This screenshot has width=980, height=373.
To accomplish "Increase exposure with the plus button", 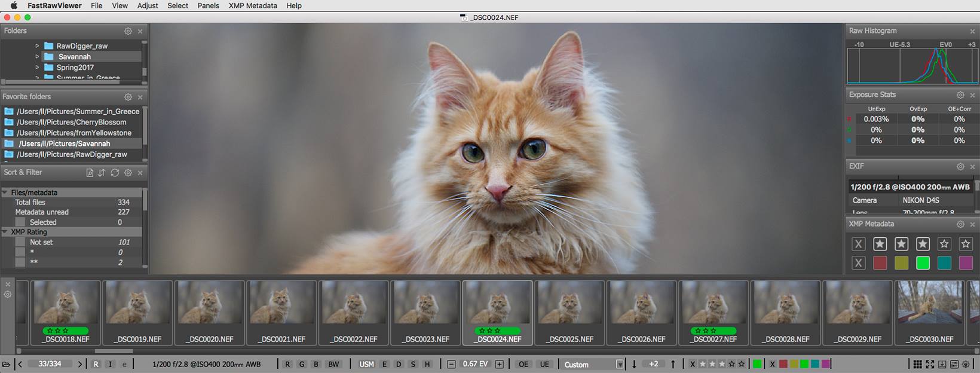I will [x=500, y=364].
